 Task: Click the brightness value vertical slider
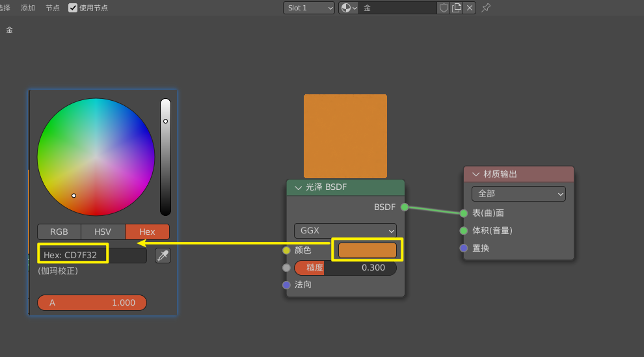tap(165, 157)
